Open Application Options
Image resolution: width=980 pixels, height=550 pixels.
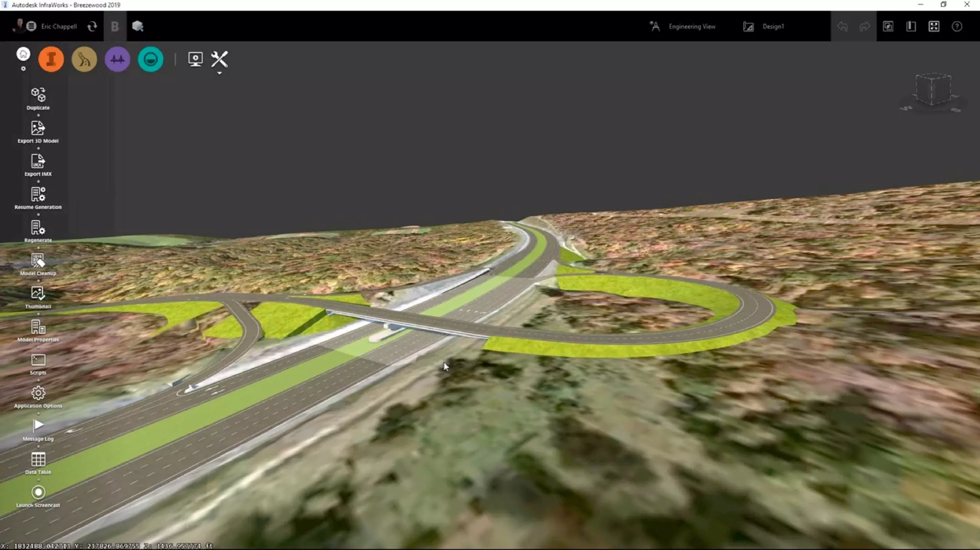pos(38,393)
